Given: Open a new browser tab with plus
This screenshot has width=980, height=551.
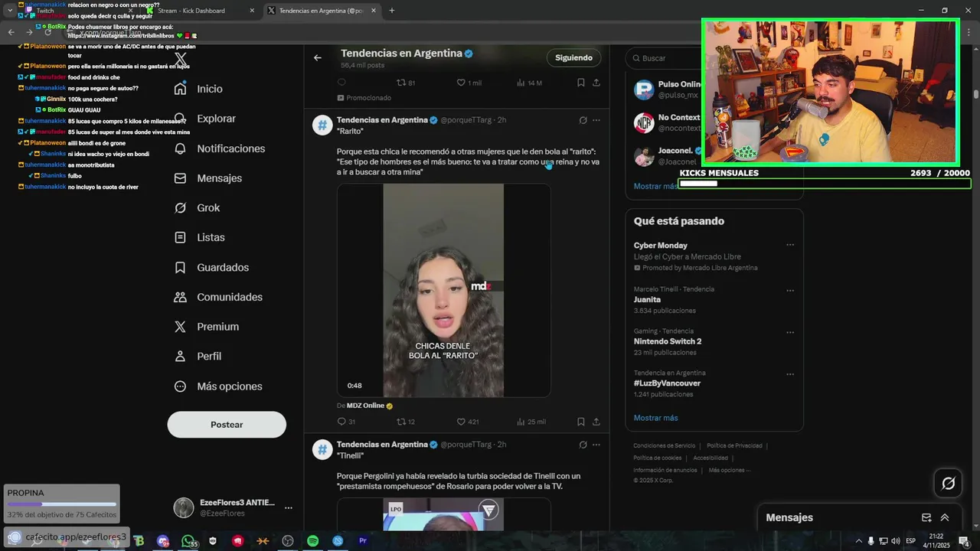Looking at the screenshot, I should pyautogui.click(x=391, y=11).
